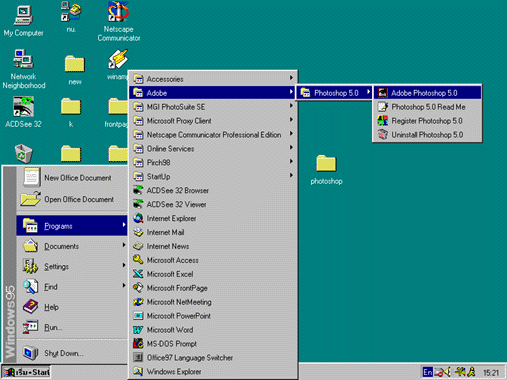Open the Recycle Bin icon
Viewport: 507px width, 380px height.
point(23,153)
